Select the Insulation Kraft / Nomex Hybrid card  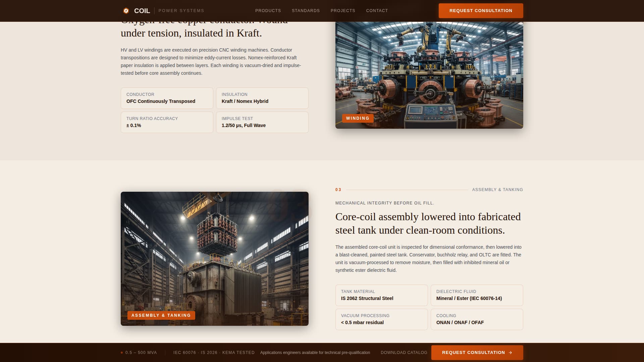pos(262,98)
